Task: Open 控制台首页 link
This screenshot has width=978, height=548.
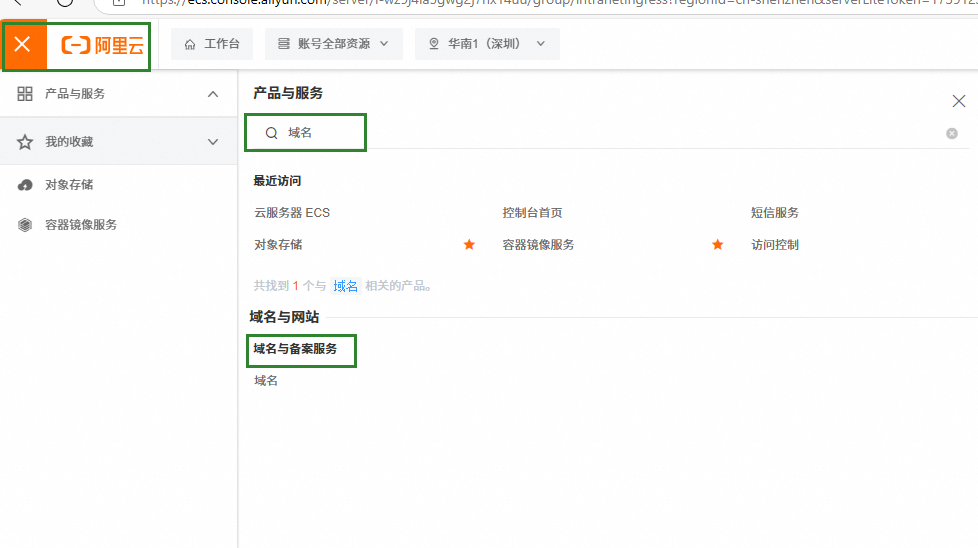Action: point(539,213)
